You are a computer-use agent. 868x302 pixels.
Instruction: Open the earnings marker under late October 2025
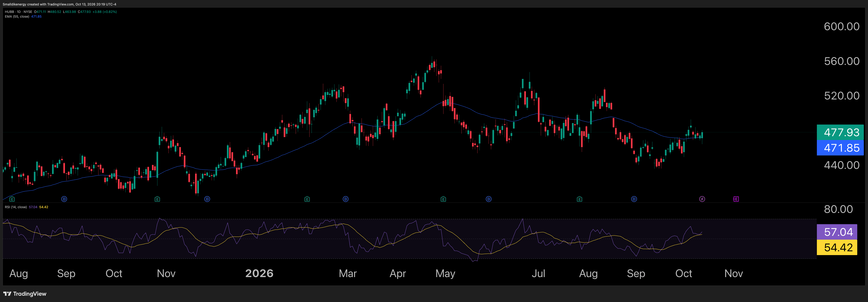[x=157, y=199]
